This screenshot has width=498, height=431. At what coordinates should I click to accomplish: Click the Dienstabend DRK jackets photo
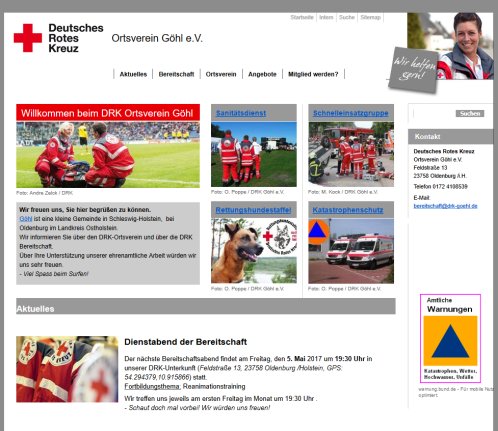click(67, 369)
